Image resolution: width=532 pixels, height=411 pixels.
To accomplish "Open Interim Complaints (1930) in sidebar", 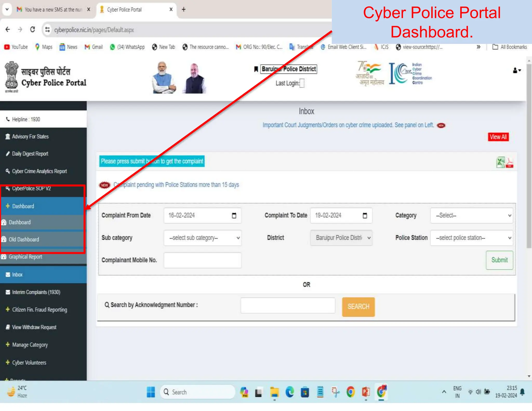I will 36,292.
